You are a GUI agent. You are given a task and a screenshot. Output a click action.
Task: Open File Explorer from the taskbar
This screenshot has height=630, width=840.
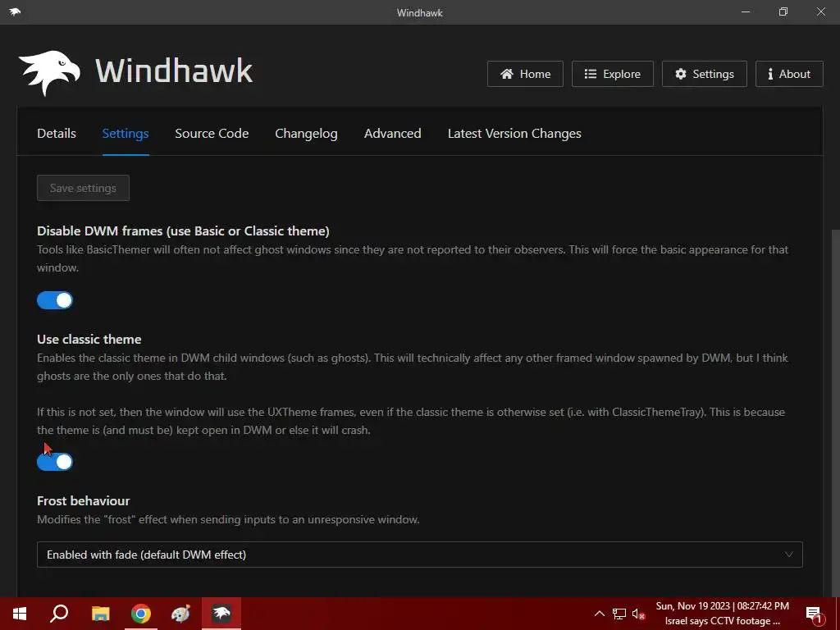coord(100,614)
